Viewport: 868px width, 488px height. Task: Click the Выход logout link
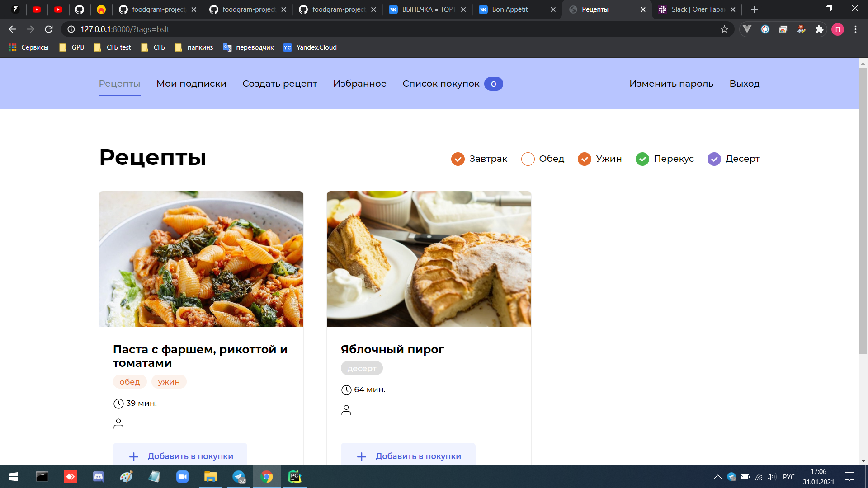pyautogui.click(x=744, y=84)
